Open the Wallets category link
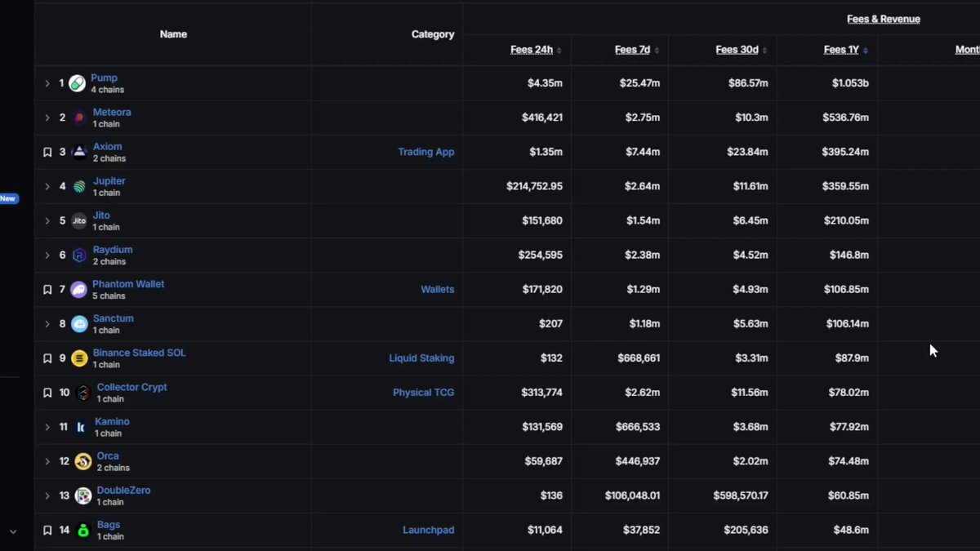The image size is (980, 551). point(438,289)
